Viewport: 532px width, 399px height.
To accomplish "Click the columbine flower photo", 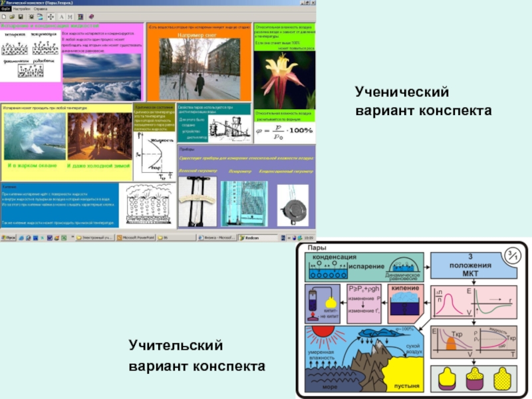I will tap(285, 80).
